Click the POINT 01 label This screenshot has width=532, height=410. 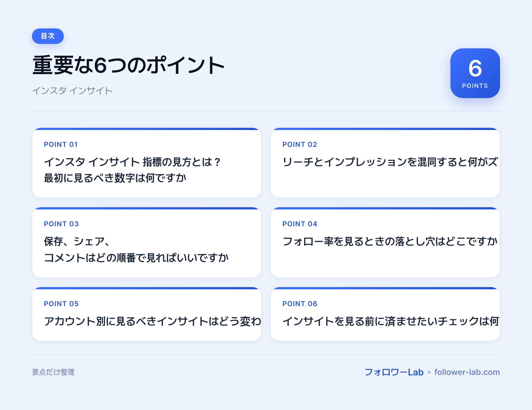(61, 144)
